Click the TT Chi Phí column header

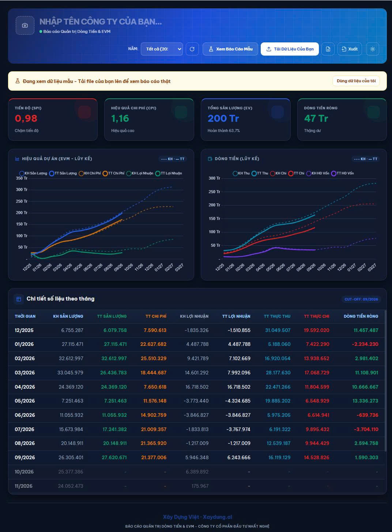[x=156, y=316]
